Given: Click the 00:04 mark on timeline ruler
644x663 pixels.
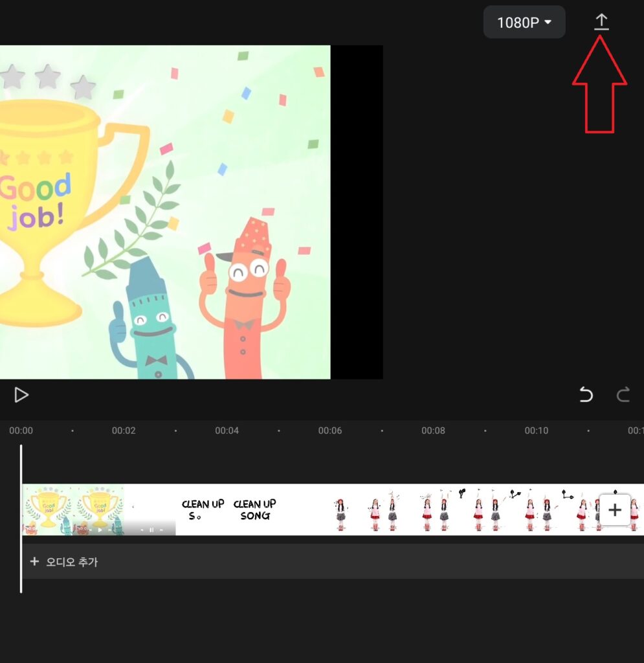Looking at the screenshot, I should click(x=227, y=431).
